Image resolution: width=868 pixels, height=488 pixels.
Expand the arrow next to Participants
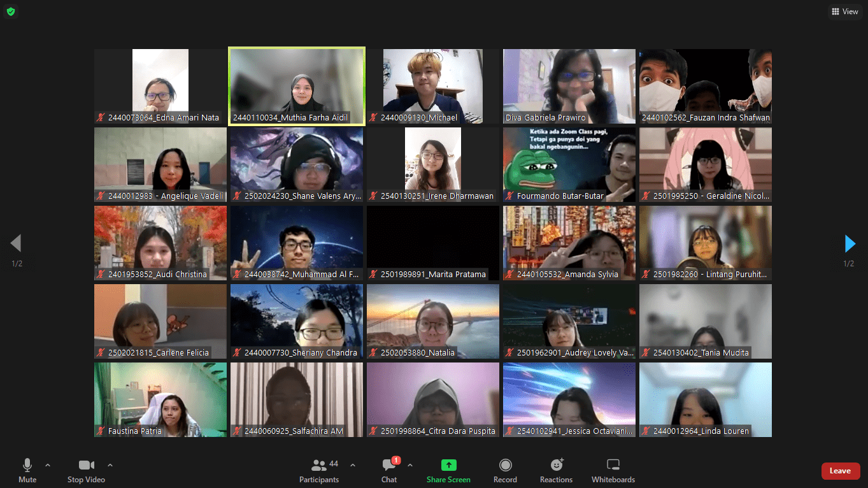(x=353, y=465)
